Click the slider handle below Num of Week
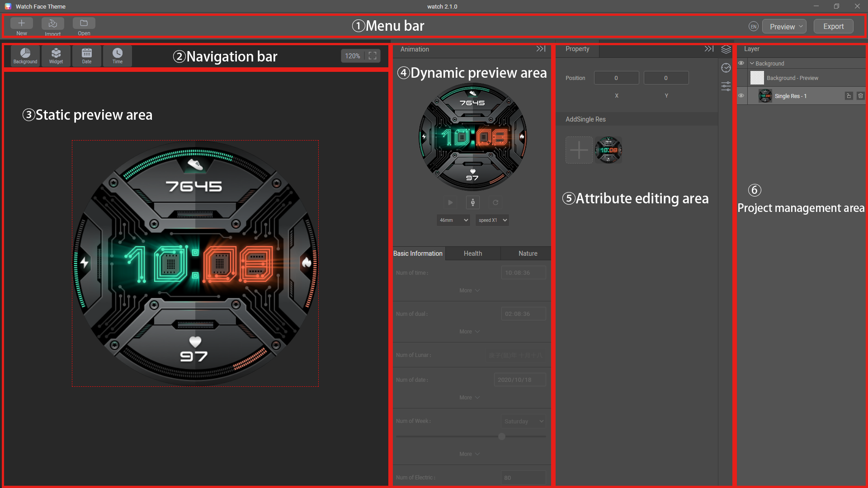This screenshot has width=868, height=488. 502,436
